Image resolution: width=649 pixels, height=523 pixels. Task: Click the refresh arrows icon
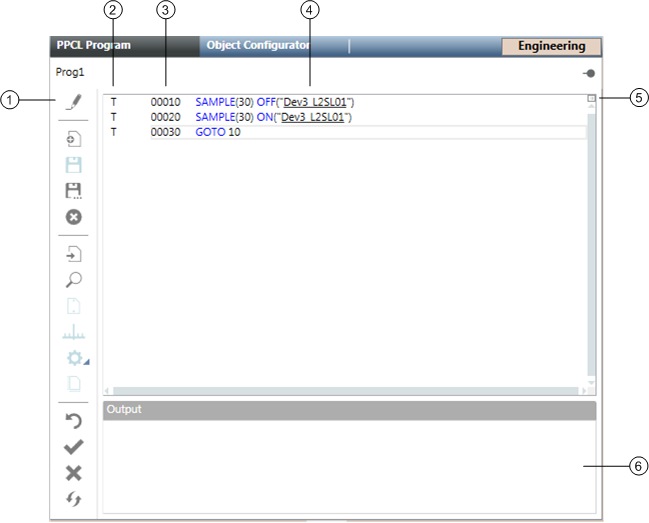(x=73, y=499)
